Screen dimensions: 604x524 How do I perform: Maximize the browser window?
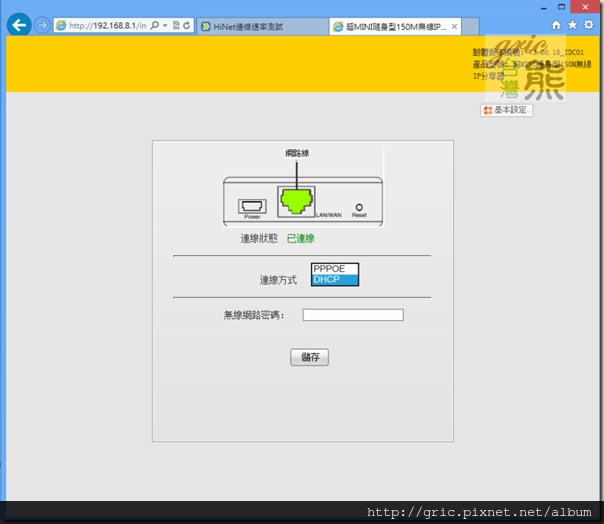(x=562, y=7)
